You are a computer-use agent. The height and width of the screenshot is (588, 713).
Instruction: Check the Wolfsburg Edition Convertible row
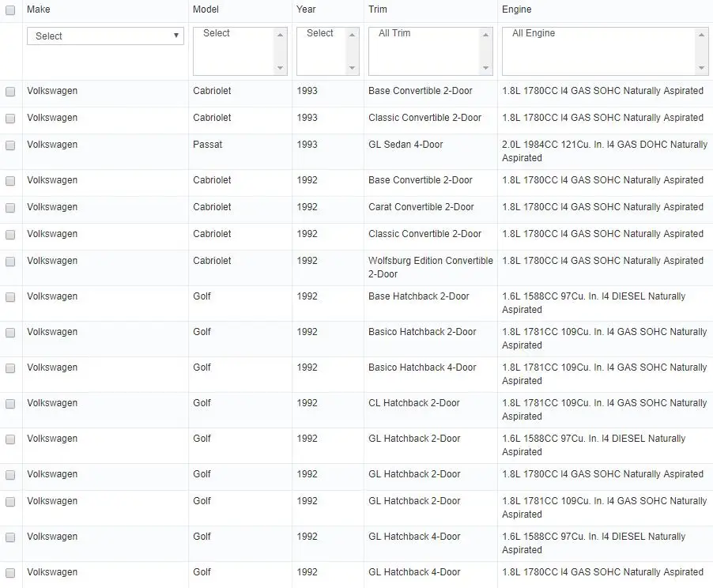10,262
